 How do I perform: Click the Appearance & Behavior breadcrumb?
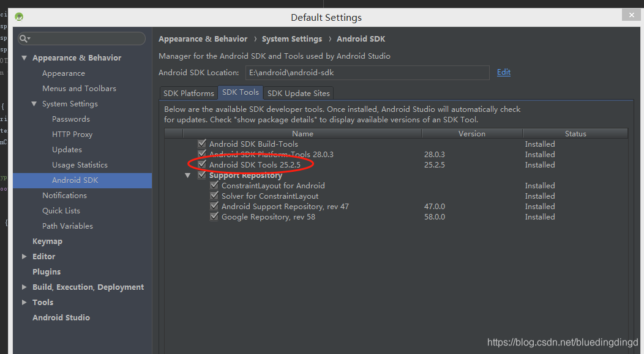203,39
